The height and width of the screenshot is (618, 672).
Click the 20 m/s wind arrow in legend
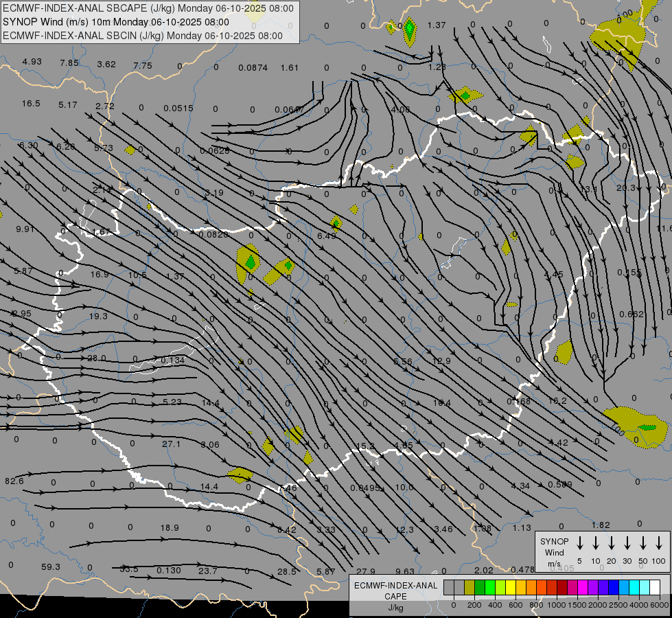(611, 543)
